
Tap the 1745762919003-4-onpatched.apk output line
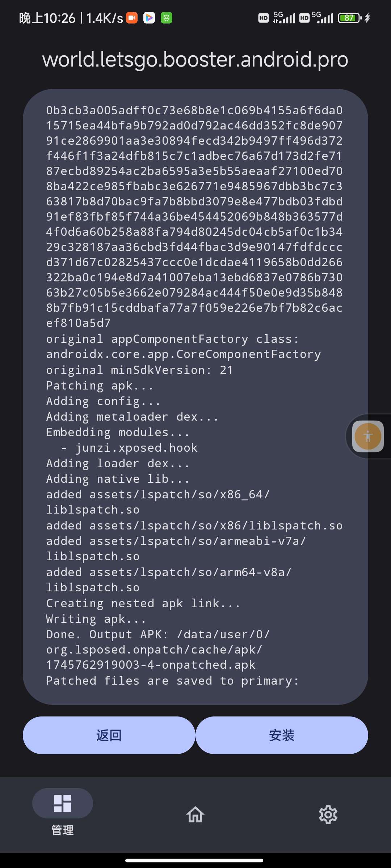[151, 665]
